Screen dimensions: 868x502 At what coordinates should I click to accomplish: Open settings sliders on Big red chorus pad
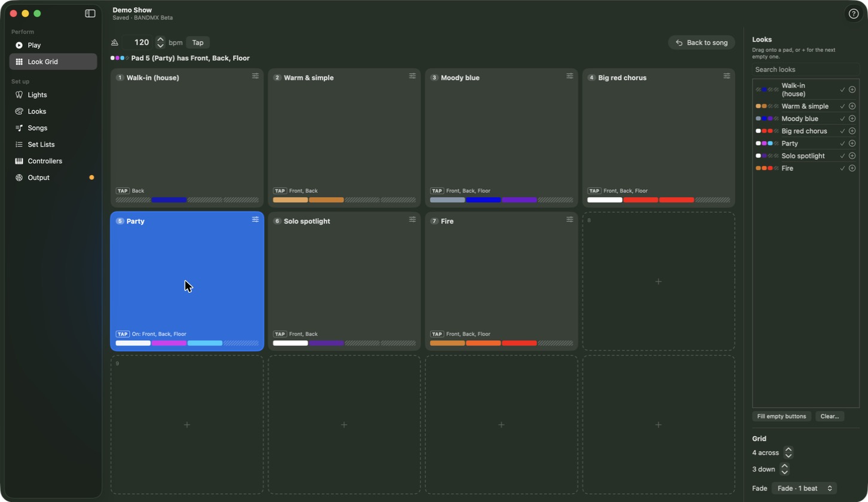pyautogui.click(x=727, y=76)
